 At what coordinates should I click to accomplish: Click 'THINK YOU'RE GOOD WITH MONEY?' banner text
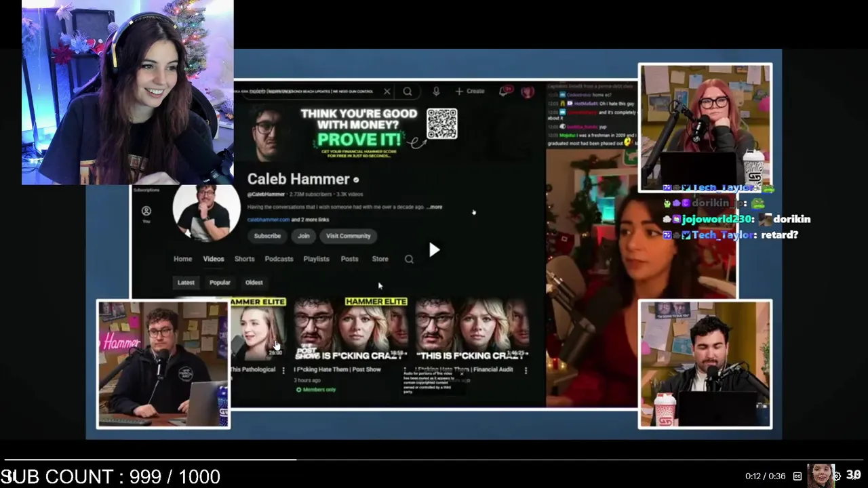[359, 119]
